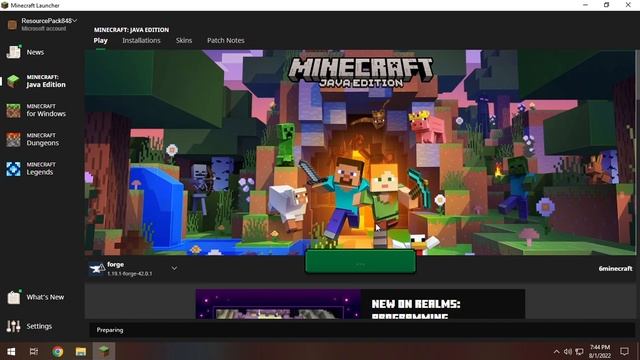The height and width of the screenshot is (360, 640).
Task: Open the notification center icon
Action: 624,351
